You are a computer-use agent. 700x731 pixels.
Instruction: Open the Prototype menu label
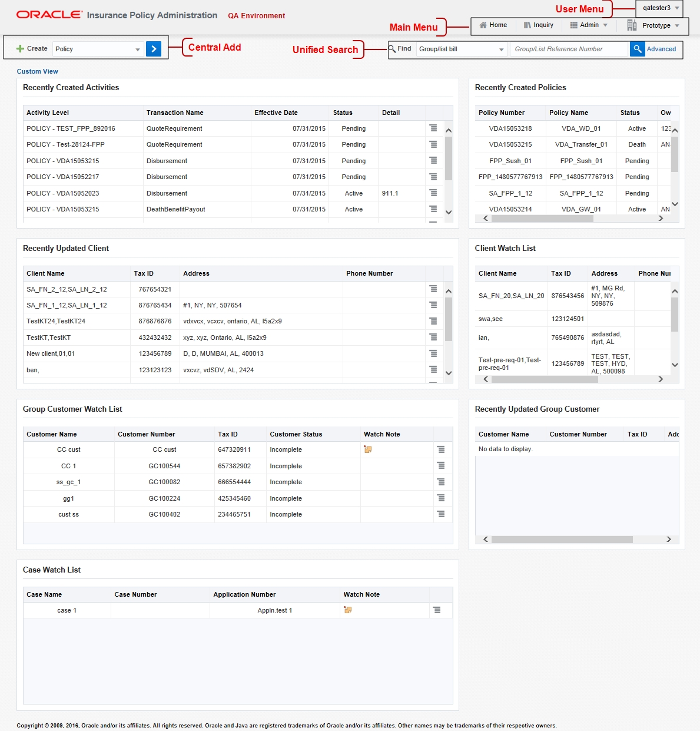click(656, 26)
